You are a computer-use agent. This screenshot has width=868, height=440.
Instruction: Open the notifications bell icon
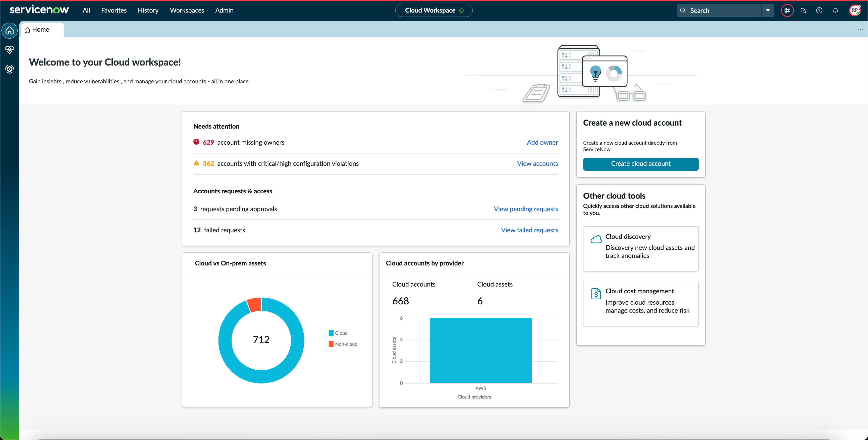point(835,11)
